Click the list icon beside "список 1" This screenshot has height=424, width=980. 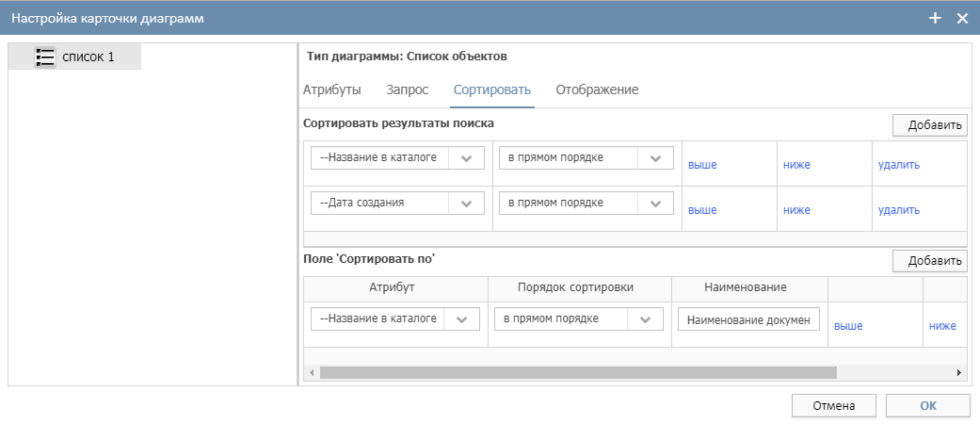[x=45, y=57]
